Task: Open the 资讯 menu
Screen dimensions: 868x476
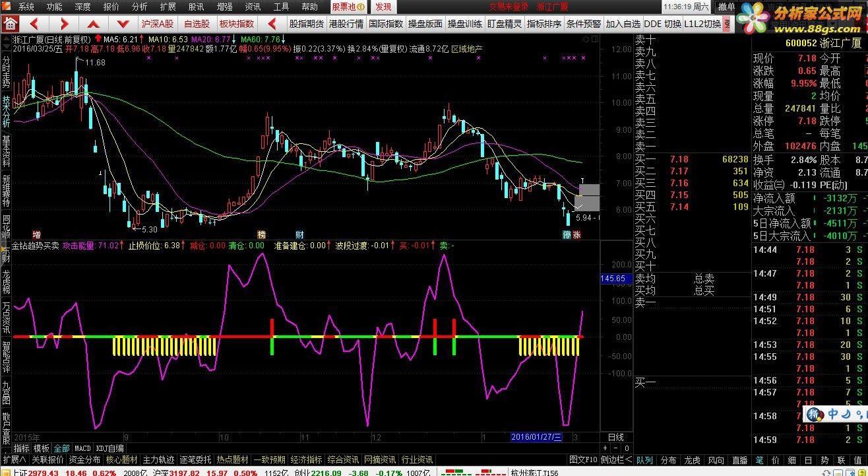Action: point(253,7)
